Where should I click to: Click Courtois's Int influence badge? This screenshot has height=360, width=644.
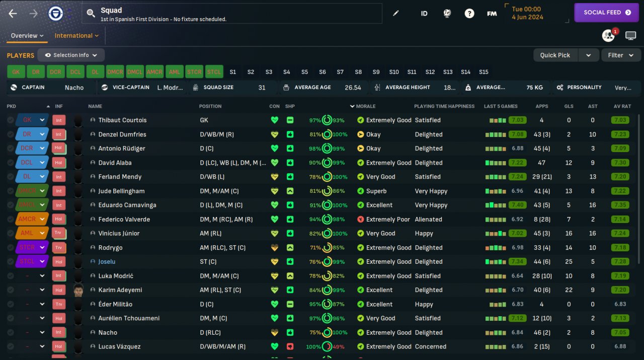pos(59,120)
